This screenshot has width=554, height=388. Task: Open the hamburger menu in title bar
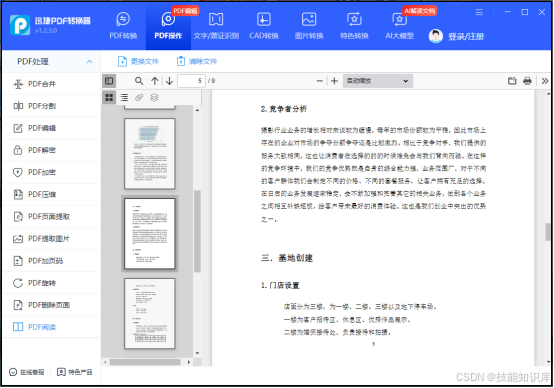click(479, 12)
